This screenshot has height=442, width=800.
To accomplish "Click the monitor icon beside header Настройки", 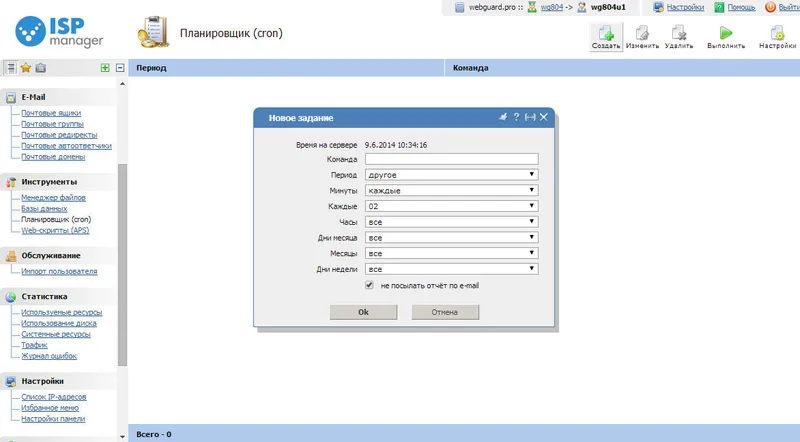I will point(659,7).
